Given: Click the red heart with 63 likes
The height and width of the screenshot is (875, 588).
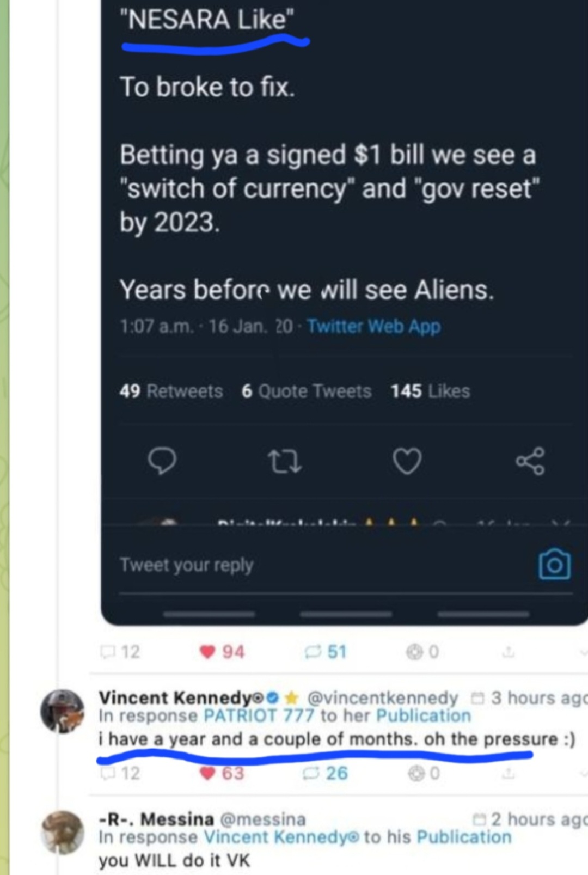Looking at the screenshot, I should (207, 773).
